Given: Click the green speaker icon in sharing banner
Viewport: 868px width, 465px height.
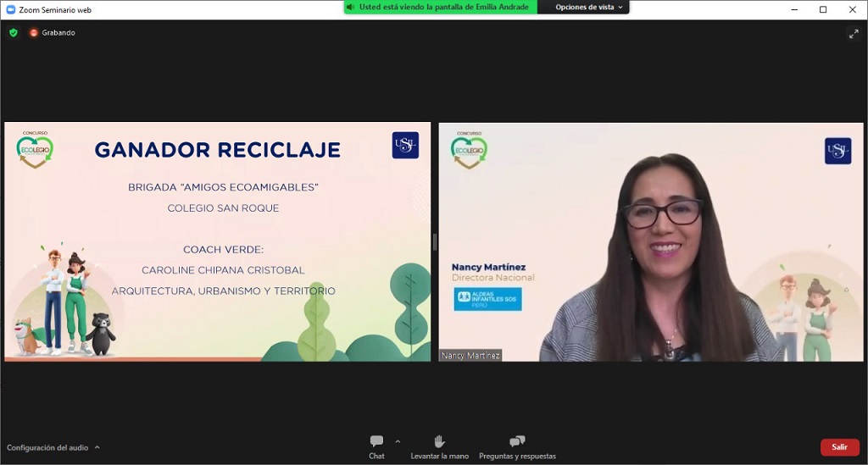Looking at the screenshot, I should coord(351,7).
